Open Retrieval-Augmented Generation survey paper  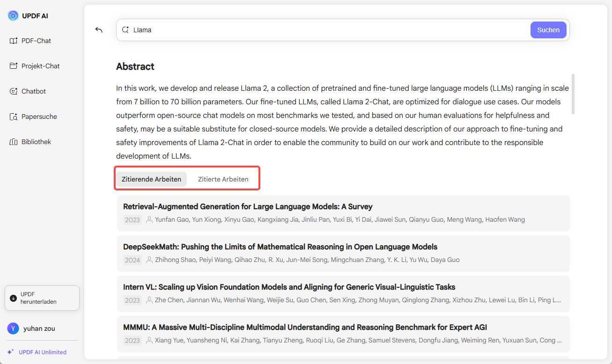(x=343, y=213)
